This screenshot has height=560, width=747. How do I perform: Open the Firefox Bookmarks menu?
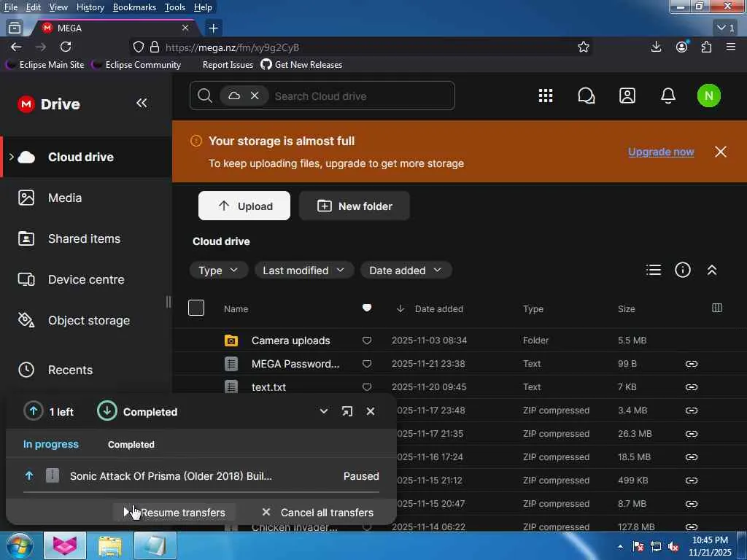134,7
